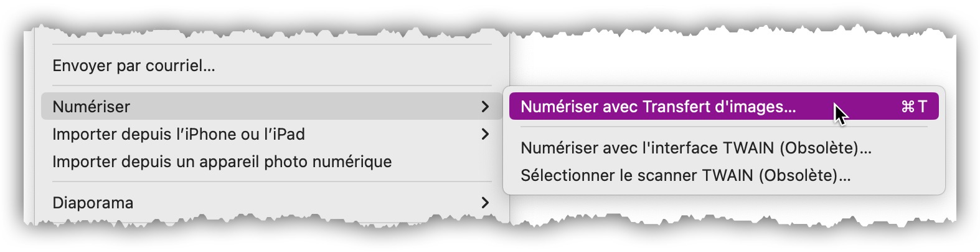Viewport: 980px width, 252px height.
Task: Click the separator under Transfert d'images item
Action: pyautogui.click(x=723, y=127)
